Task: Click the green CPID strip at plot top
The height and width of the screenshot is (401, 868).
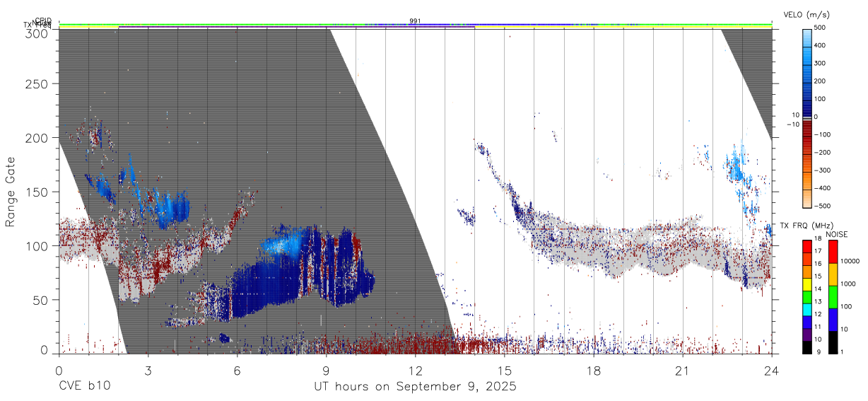Action: click(x=415, y=25)
